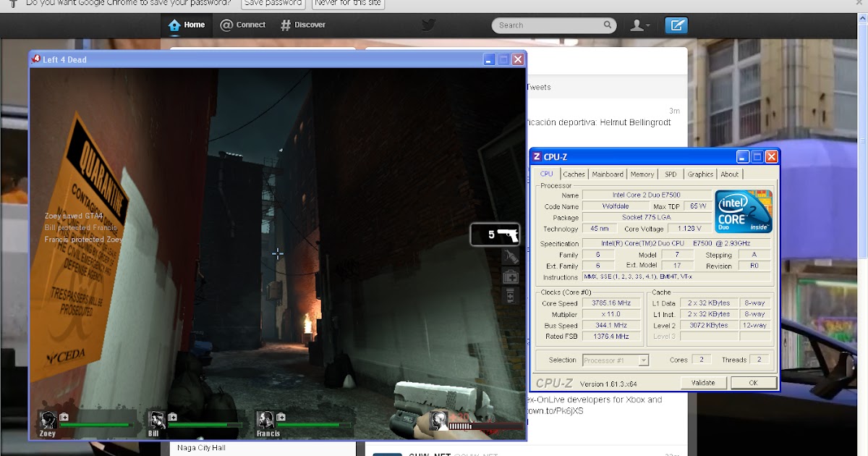Click your own player portrait in Left 4 Dead
This screenshot has height=456, width=868.
[438, 420]
